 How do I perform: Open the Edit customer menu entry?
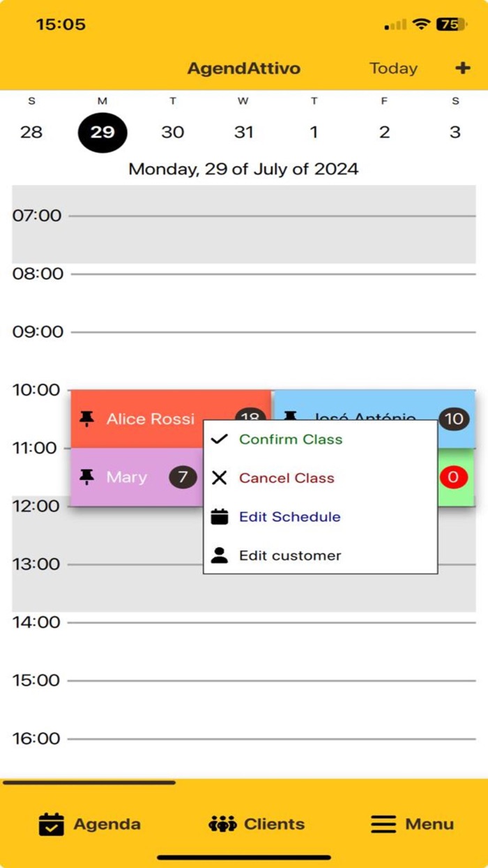point(290,555)
